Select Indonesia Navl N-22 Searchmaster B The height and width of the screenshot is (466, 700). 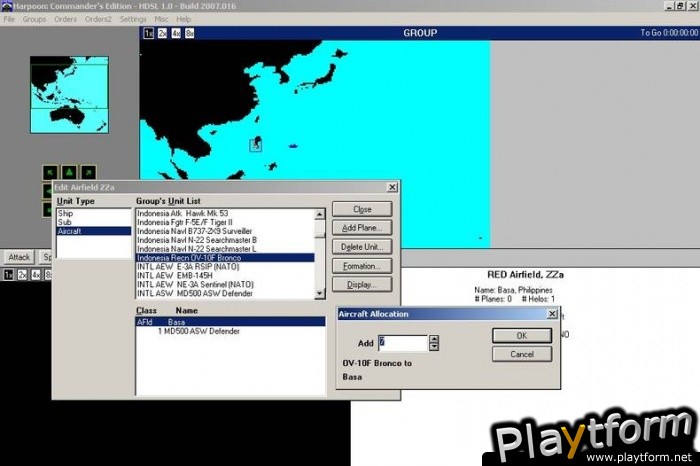point(225,240)
